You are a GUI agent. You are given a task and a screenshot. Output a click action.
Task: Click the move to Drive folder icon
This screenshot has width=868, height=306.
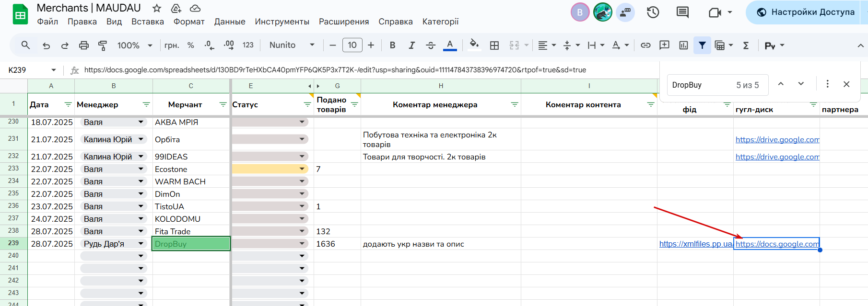click(x=176, y=8)
